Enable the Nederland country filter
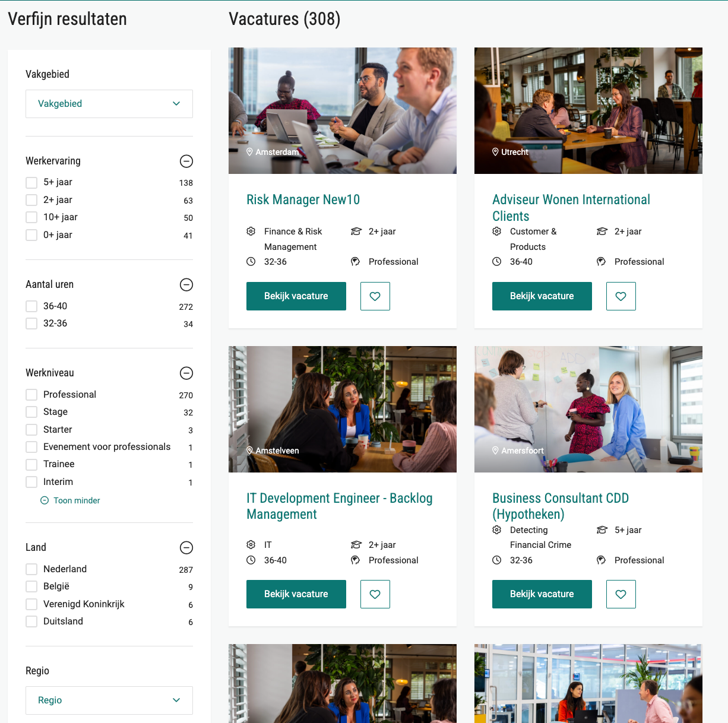 (x=31, y=569)
